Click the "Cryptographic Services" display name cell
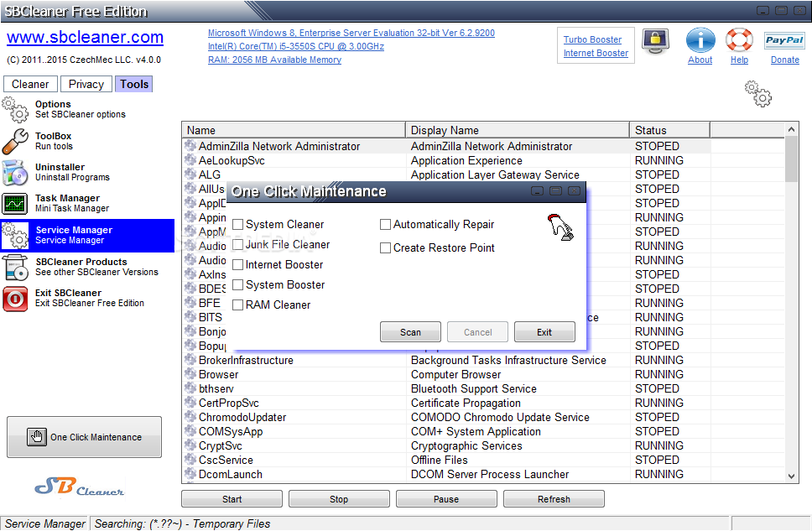Screen dimensions: 812x531 pyautogui.click(x=466, y=445)
